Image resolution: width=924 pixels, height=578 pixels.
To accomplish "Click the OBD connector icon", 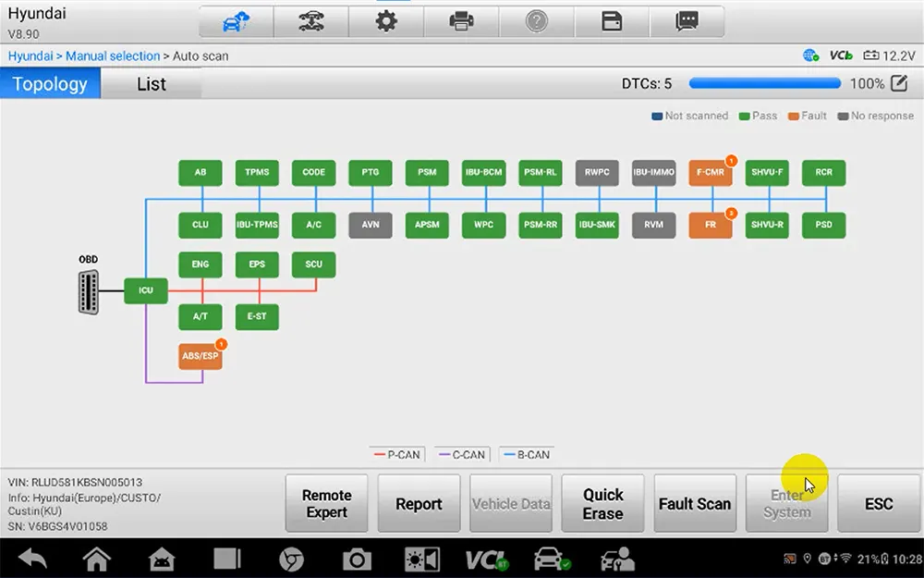I will pyautogui.click(x=89, y=292).
